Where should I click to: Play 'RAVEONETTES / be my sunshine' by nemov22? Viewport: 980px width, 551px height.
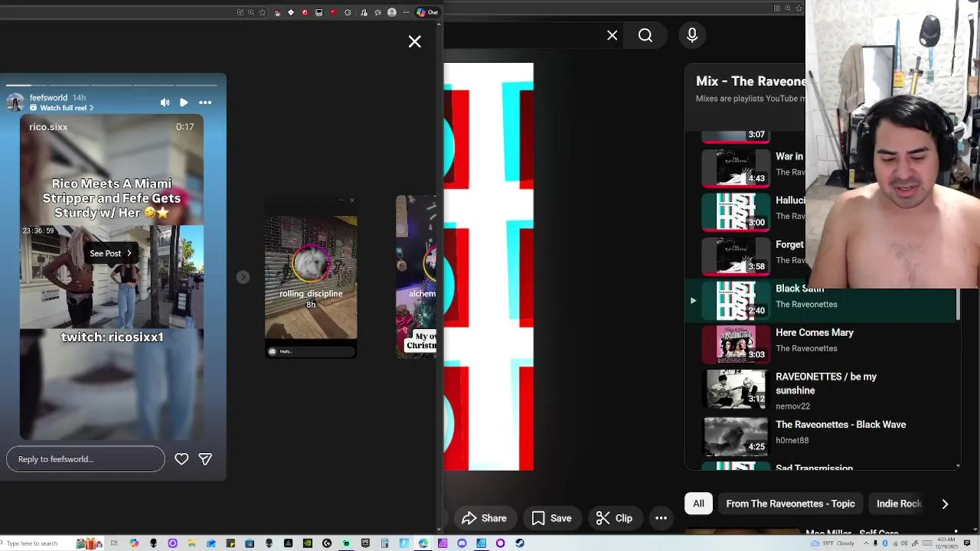[x=821, y=390]
